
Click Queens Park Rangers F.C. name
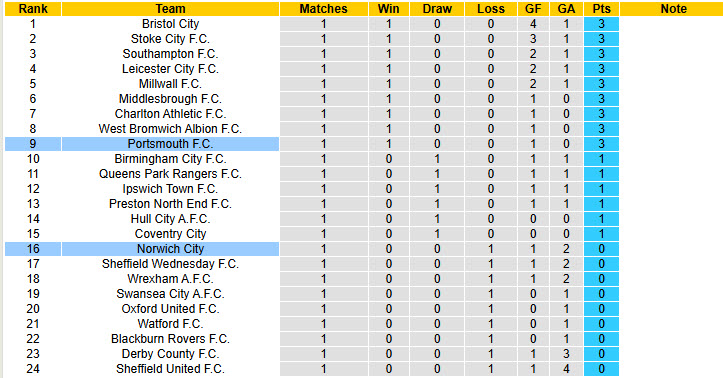coord(170,174)
